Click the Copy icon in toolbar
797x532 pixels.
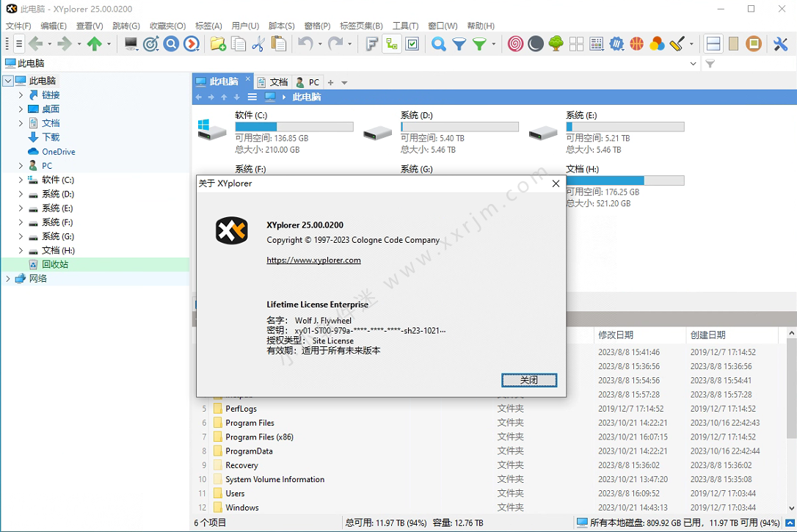coord(239,44)
